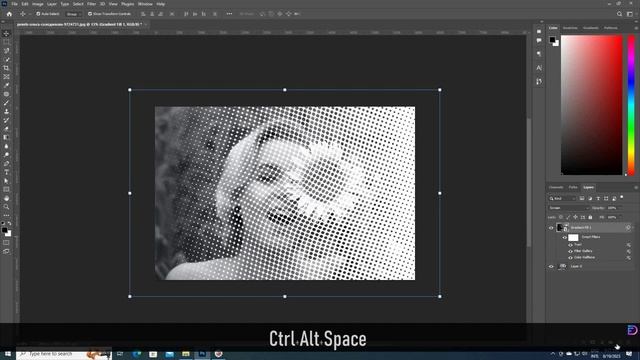Select the Brush tool
This screenshot has width=640, height=360.
[x=6, y=103]
